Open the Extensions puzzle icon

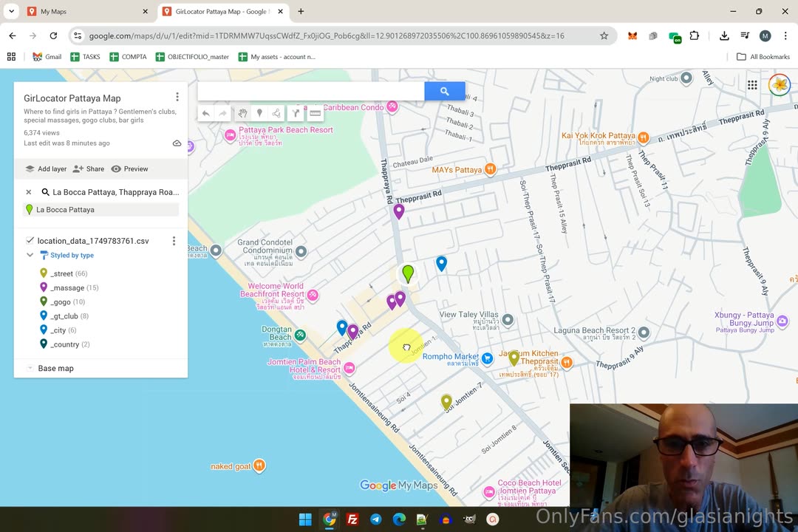(694, 35)
